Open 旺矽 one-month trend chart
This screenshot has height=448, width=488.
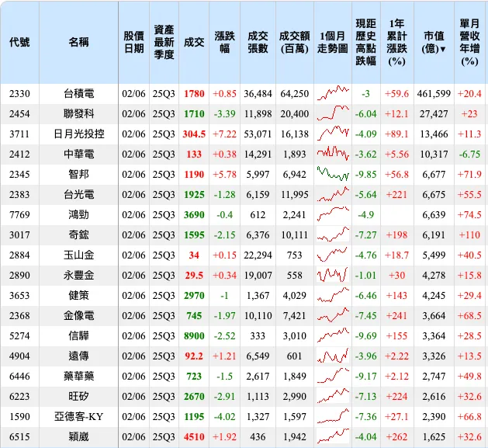pos(333,396)
